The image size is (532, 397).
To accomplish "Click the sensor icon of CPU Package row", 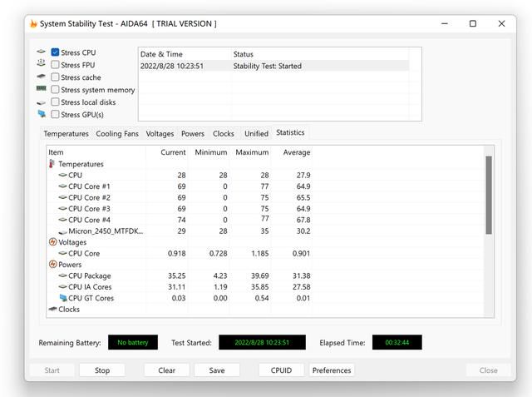I will pyautogui.click(x=63, y=275).
